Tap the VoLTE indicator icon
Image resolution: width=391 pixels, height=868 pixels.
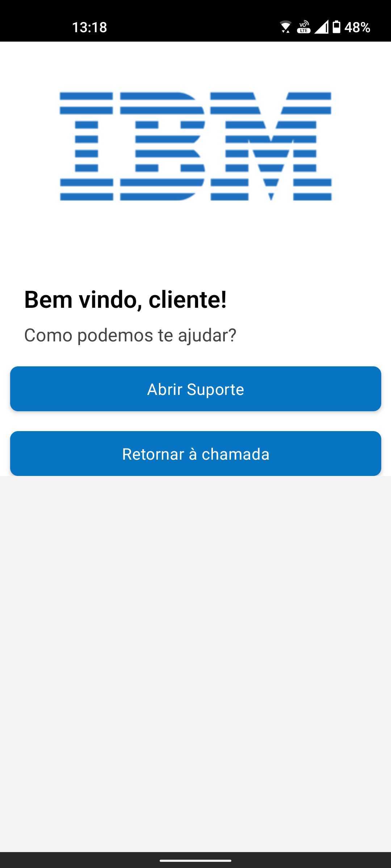[x=304, y=27]
